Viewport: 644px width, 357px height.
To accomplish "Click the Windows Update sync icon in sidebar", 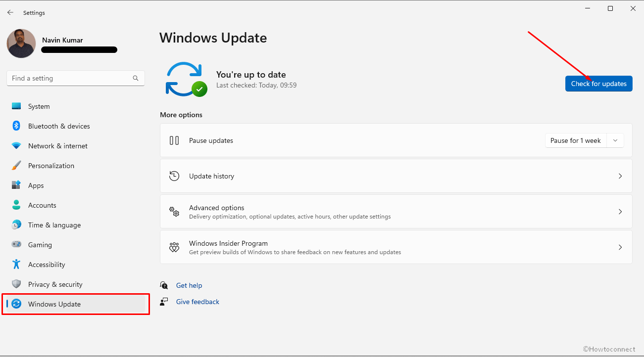I will pos(16,304).
